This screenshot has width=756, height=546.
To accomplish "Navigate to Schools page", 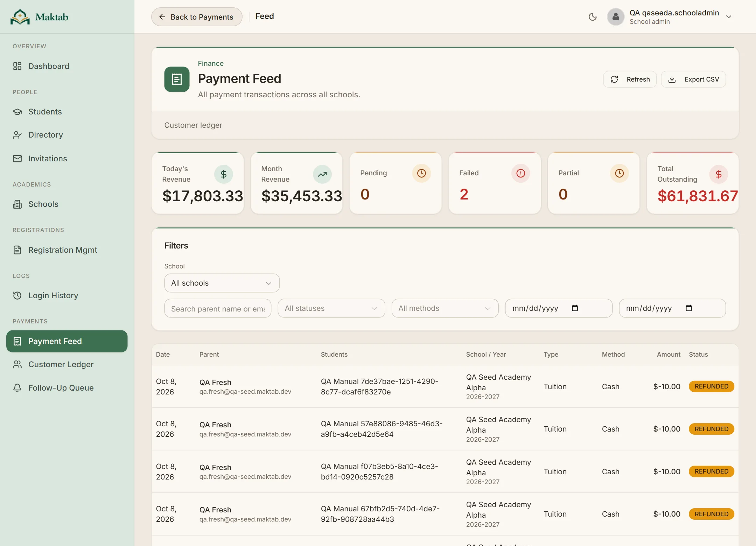I will coord(67,204).
